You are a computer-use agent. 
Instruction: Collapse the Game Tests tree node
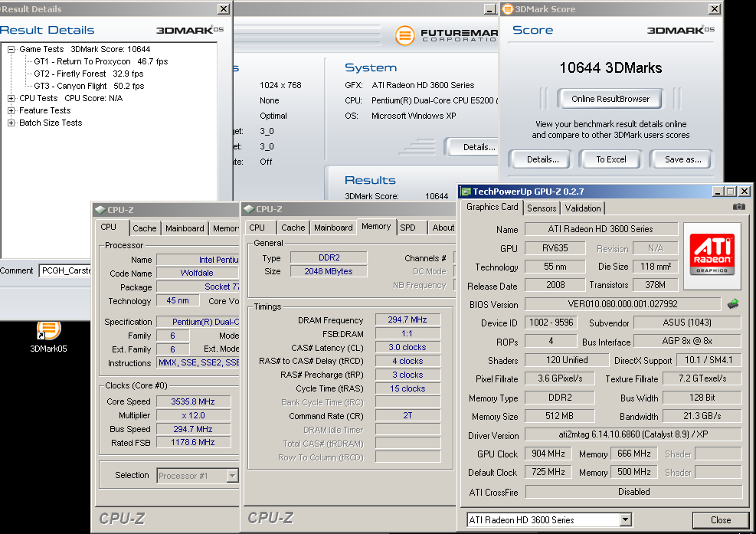click(x=11, y=49)
